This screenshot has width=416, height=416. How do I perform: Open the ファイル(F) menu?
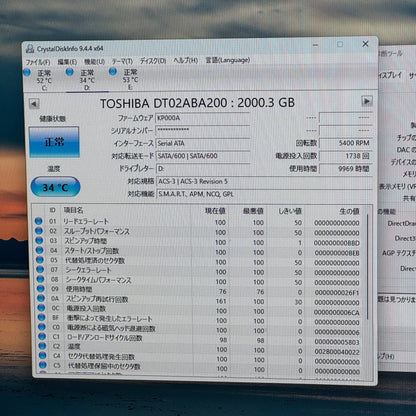[x=38, y=62]
